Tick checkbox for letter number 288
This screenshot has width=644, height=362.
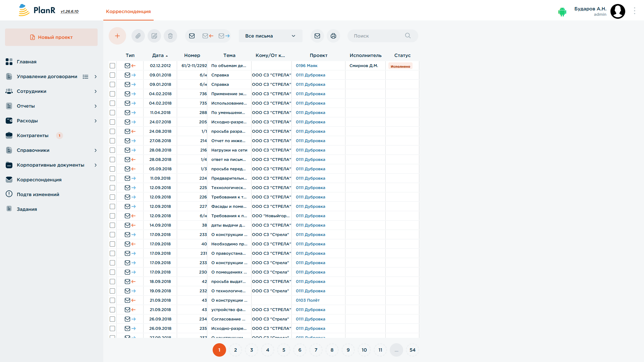[x=112, y=113]
